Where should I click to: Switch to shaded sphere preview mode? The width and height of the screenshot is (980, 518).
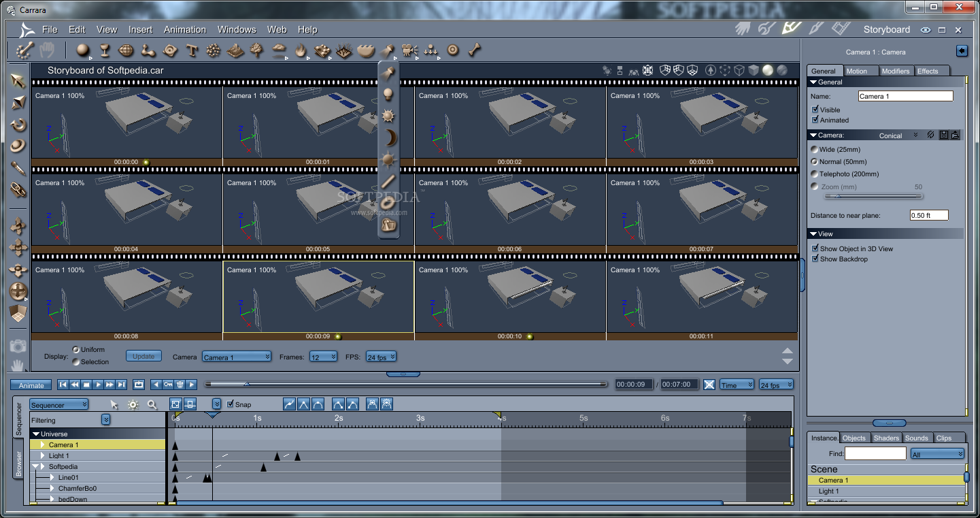[768, 70]
